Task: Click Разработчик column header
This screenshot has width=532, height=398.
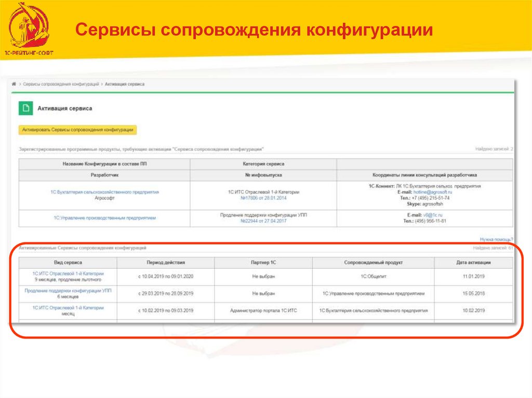Action: pos(104,175)
